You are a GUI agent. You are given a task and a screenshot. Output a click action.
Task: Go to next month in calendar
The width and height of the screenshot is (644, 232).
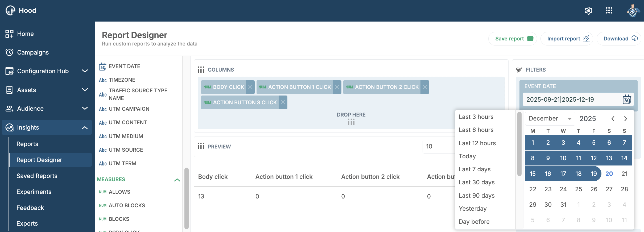625,119
